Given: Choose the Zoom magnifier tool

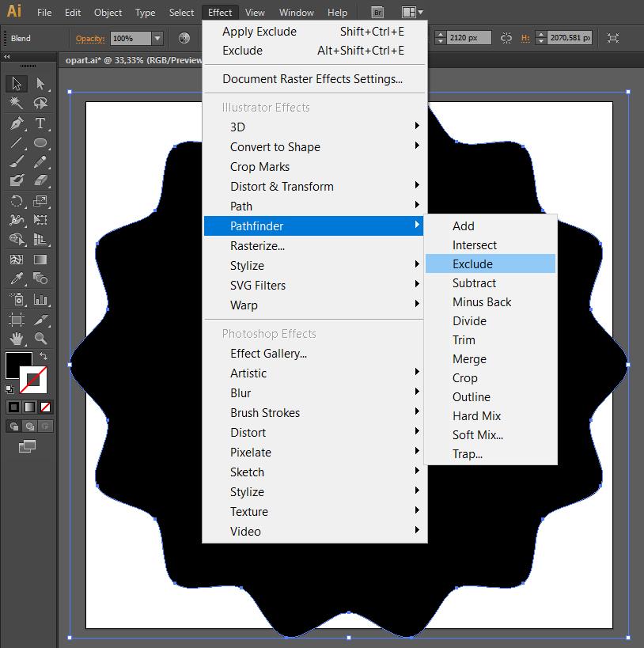Looking at the screenshot, I should 40,339.
